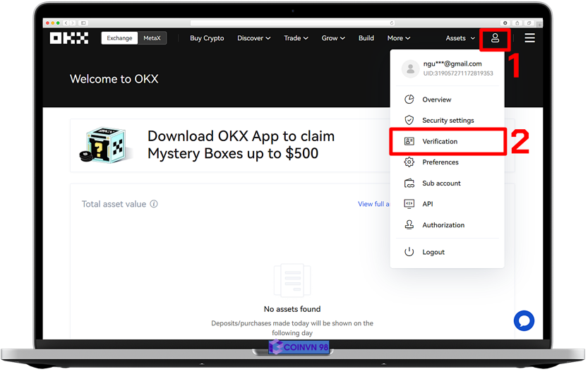Click the API code icon
The width and height of the screenshot is (588, 374).
[409, 204]
